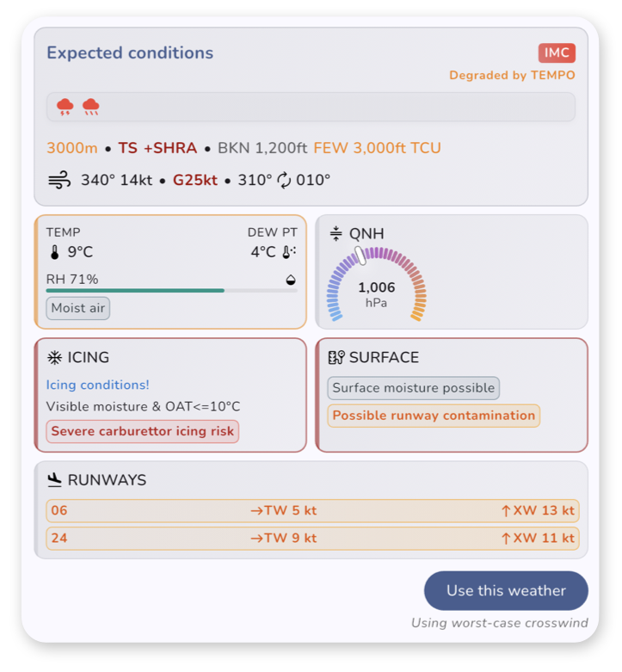Click the thermometer icon next to 9°C
Image resolution: width=622 pixels, height=672 pixels.
pos(55,252)
